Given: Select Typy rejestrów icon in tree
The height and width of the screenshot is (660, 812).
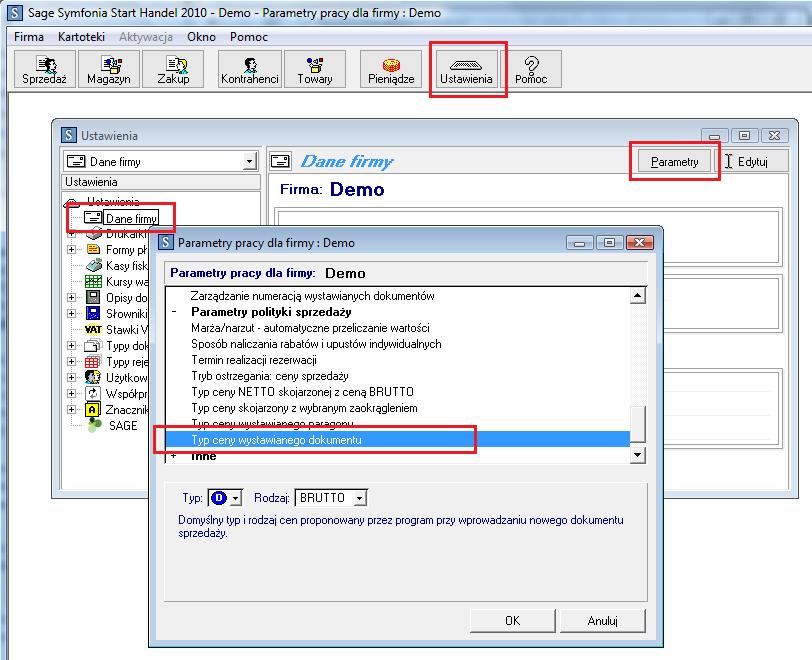Looking at the screenshot, I should 93,362.
